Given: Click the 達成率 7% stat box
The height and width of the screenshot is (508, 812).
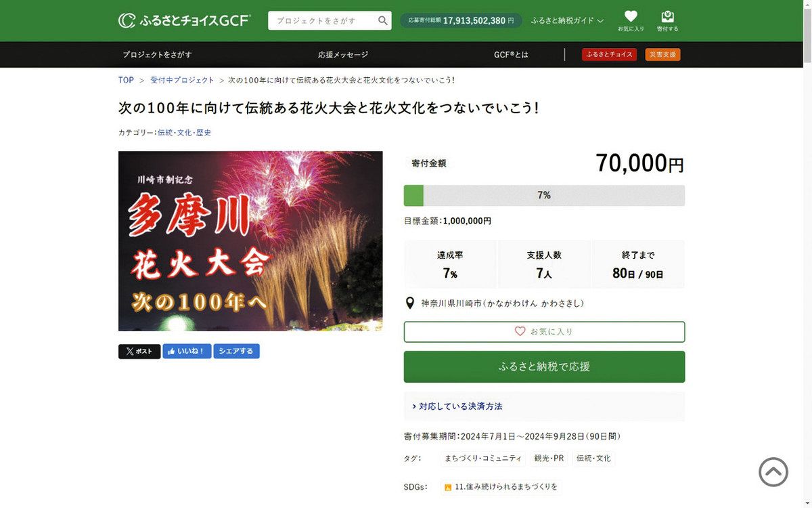Looking at the screenshot, I should [x=450, y=264].
